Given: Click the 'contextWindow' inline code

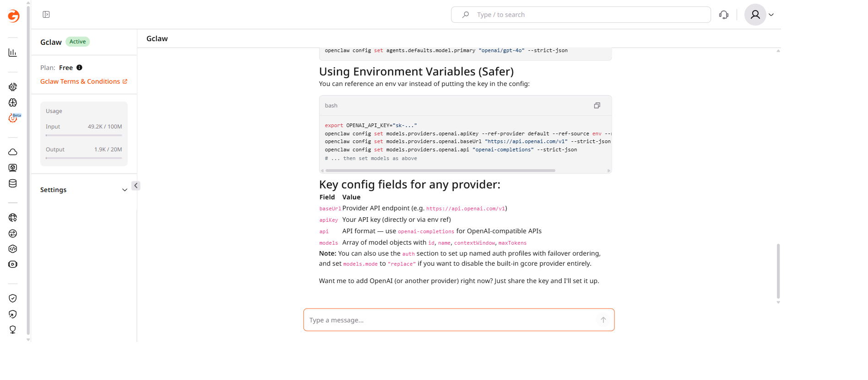Looking at the screenshot, I should pos(475,243).
